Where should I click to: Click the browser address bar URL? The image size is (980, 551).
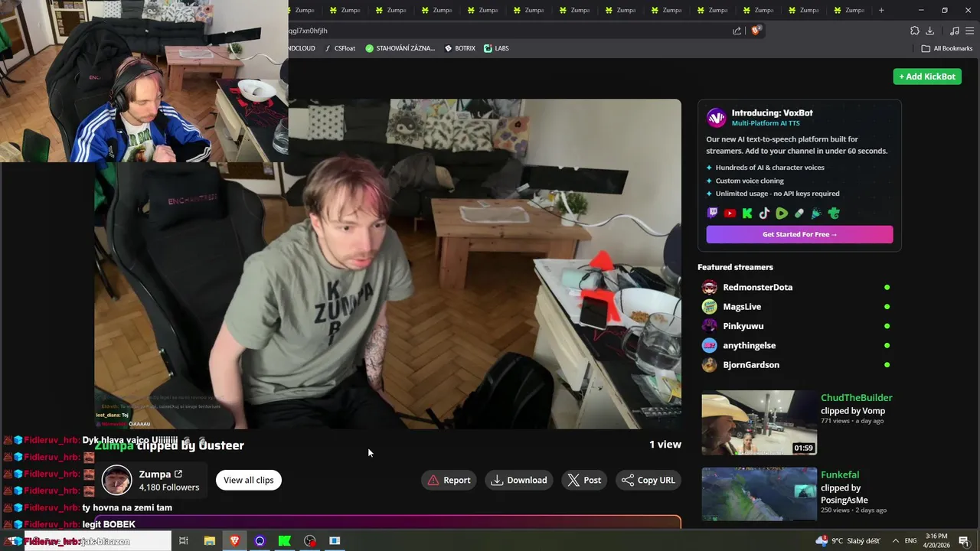coord(308,31)
